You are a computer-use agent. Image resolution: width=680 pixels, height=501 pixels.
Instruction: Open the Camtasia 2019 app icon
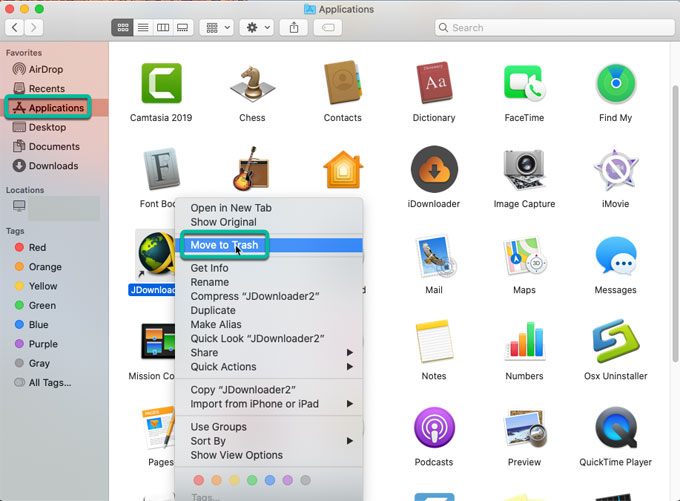(x=161, y=84)
